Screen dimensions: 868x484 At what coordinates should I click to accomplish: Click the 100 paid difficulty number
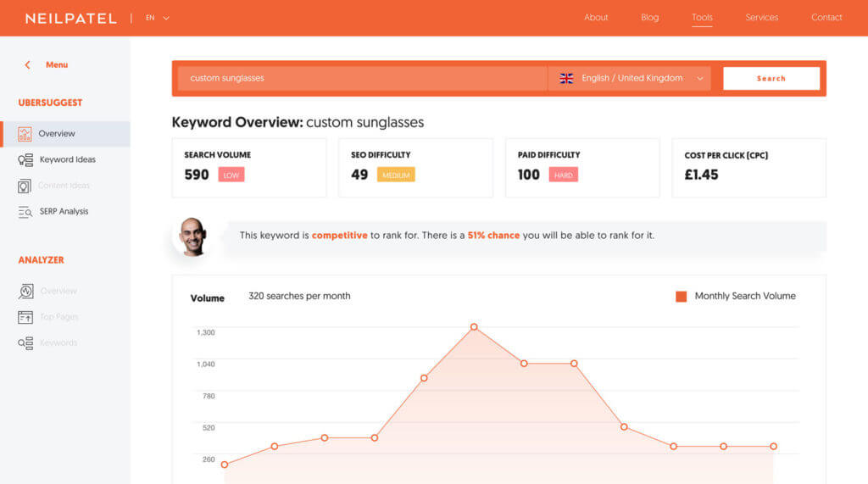point(529,175)
